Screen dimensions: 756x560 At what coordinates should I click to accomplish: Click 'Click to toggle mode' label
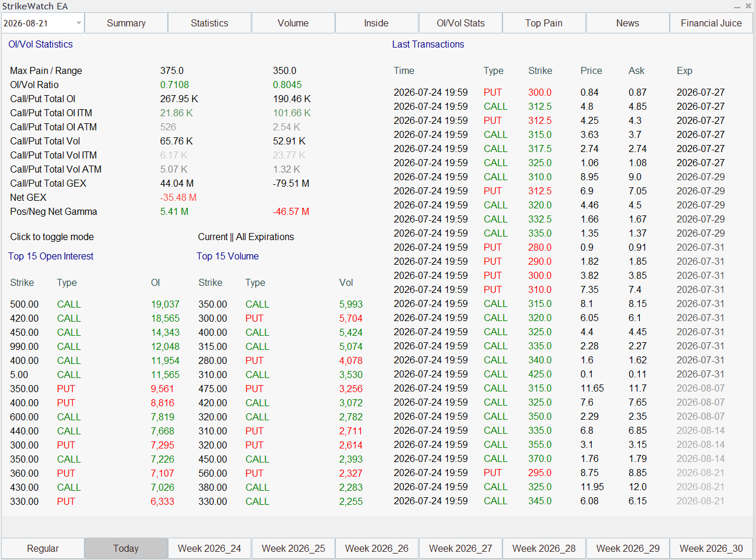52,237
